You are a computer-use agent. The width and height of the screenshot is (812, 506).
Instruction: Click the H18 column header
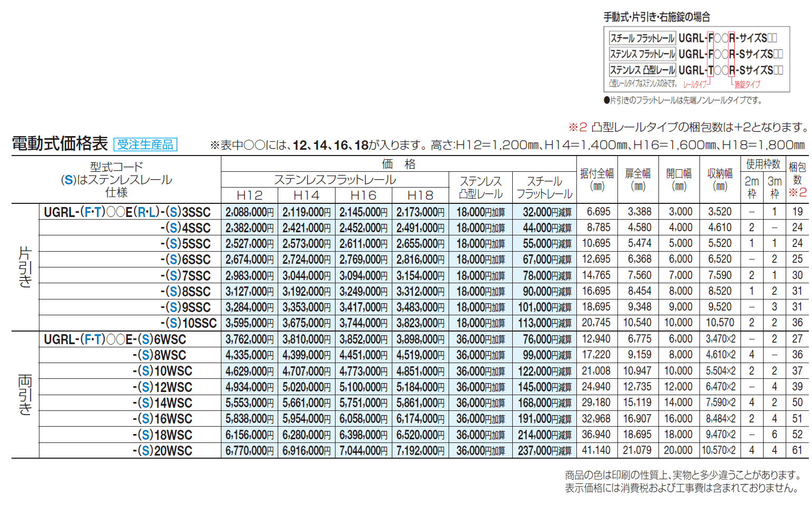[420, 195]
